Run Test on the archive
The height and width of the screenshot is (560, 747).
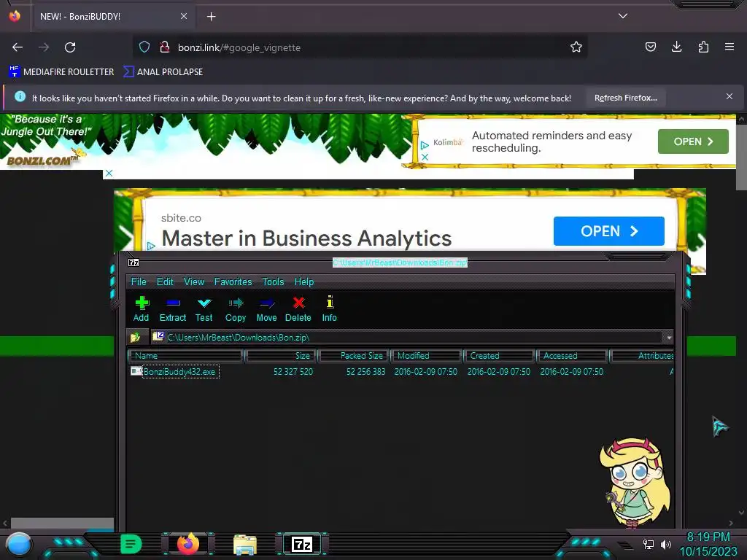tap(204, 309)
